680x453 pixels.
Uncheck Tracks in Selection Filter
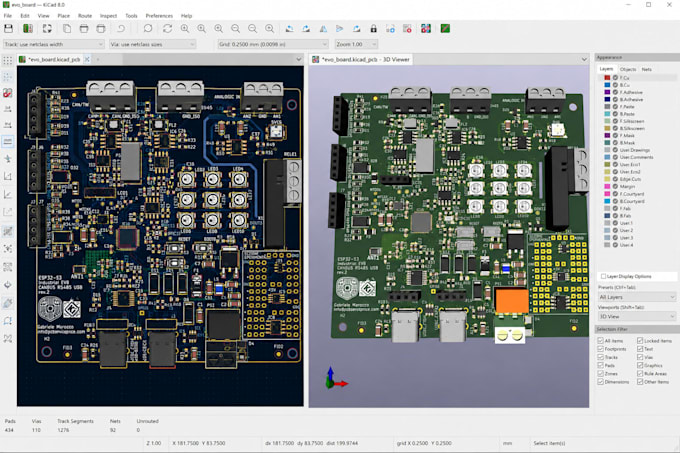pyautogui.click(x=601, y=357)
